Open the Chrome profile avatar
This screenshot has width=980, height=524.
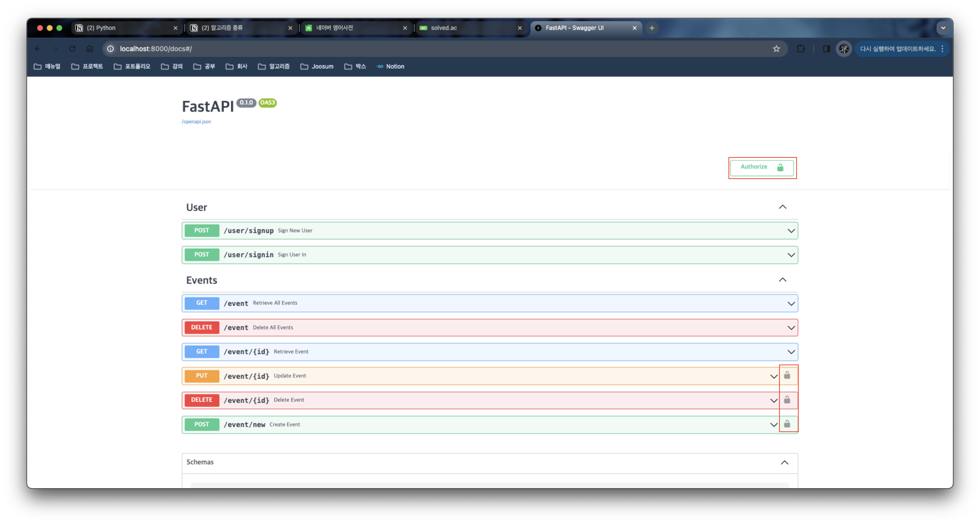[x=844, y=49]
